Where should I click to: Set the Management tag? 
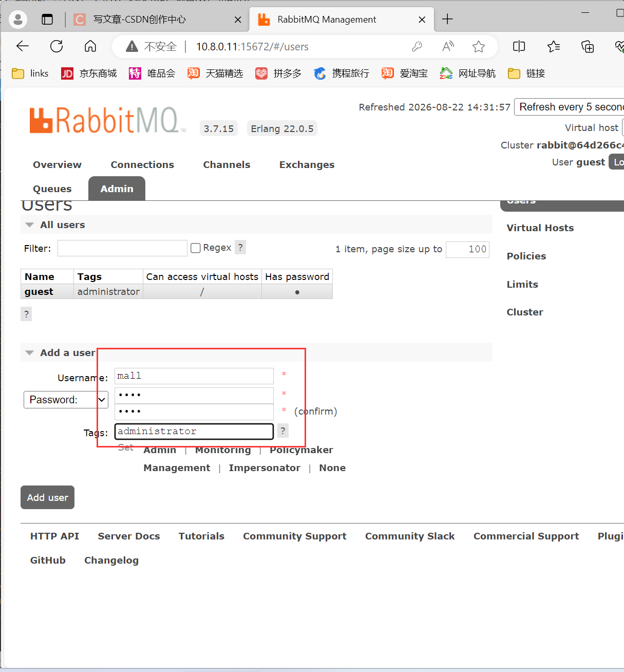(177, 468)
